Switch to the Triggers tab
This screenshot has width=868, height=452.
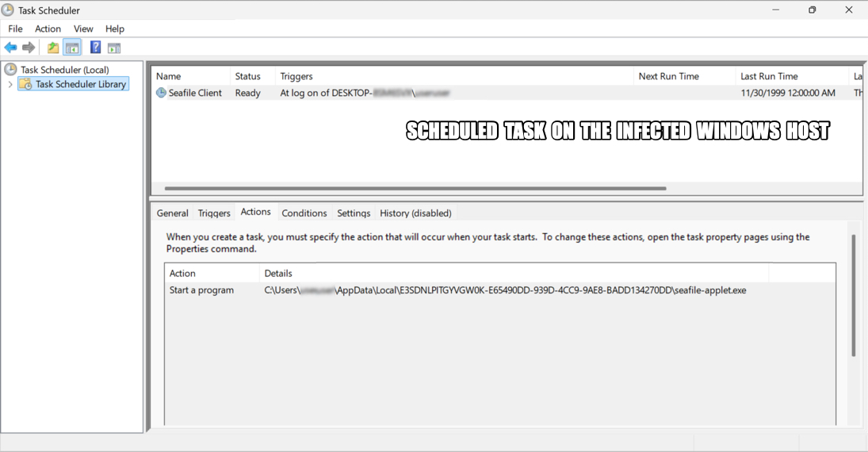tap(214, 213)
